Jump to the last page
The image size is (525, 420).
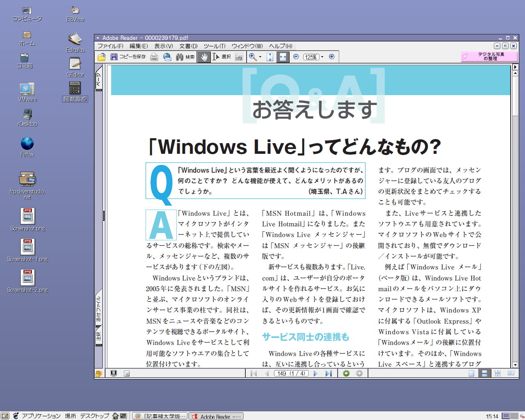pyautogui.click(x=329, y=373)
